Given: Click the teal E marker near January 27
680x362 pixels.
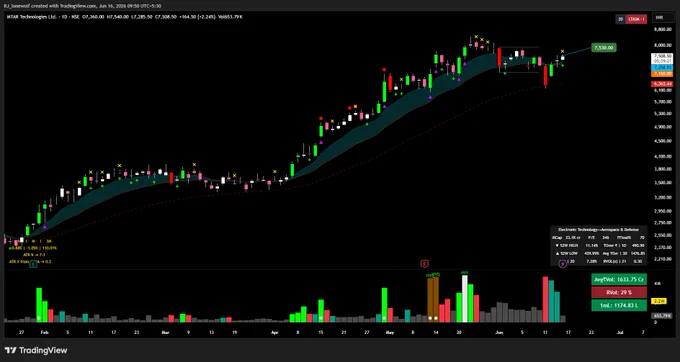Looking at the screenshot, I should tap(33, 264).
